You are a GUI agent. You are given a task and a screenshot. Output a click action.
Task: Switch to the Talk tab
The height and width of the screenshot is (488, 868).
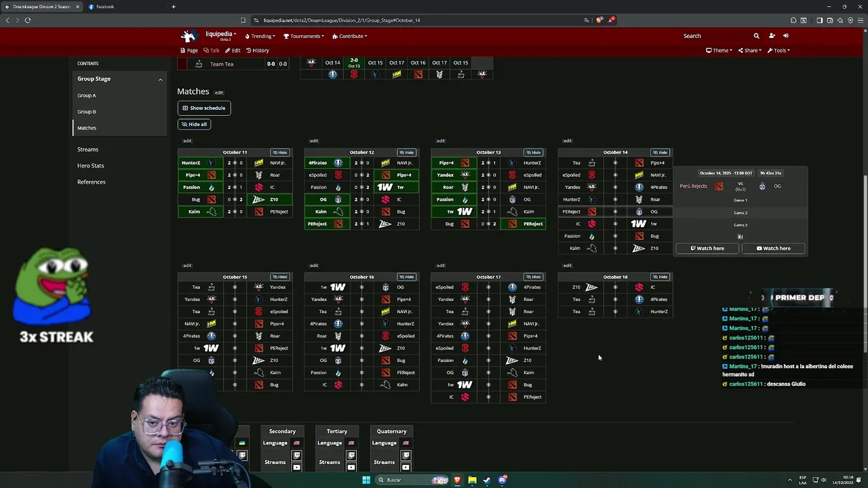pos(212,50)
